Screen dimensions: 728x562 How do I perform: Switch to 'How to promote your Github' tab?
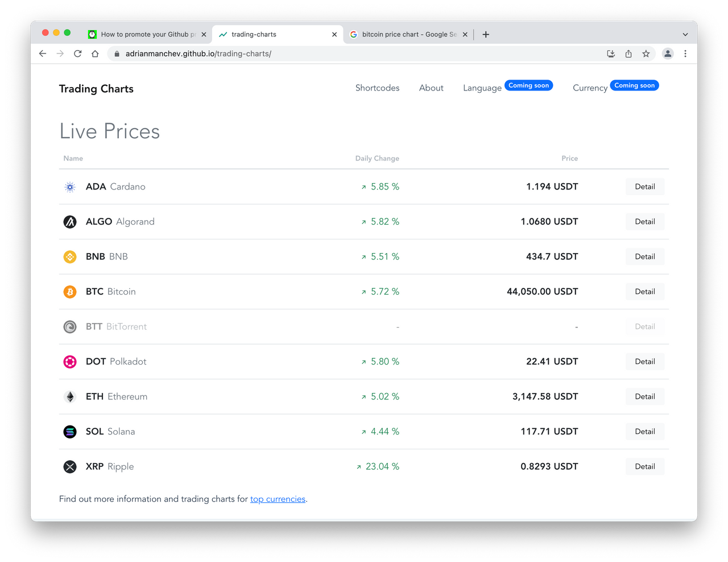148,34
